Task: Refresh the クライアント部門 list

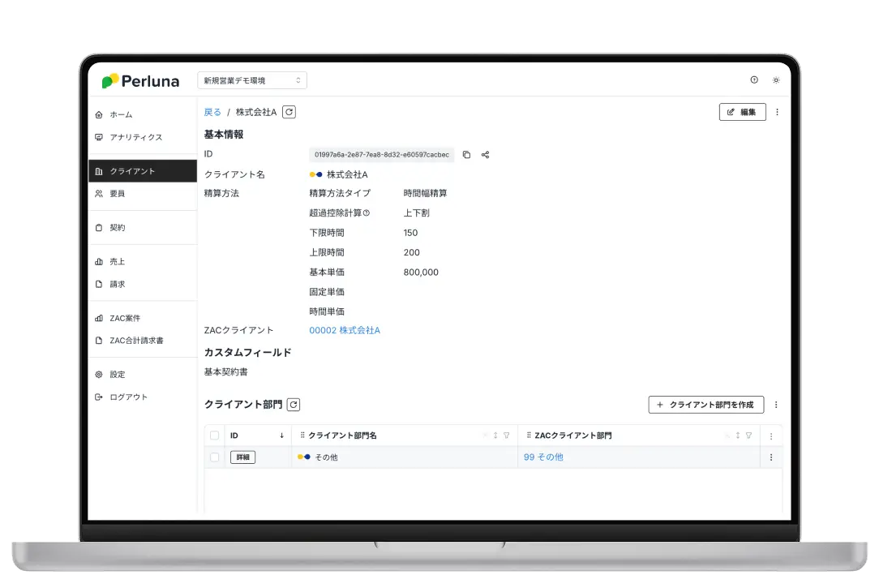Action: click(294, 404)
